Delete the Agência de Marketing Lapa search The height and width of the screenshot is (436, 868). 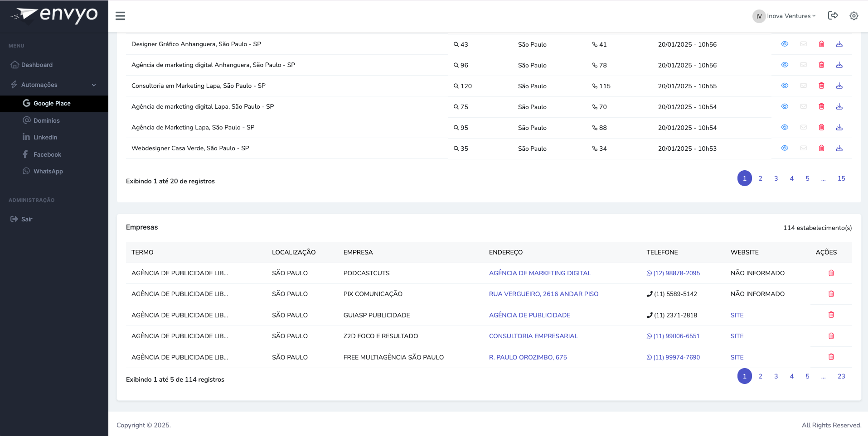[x=821, y=127]
